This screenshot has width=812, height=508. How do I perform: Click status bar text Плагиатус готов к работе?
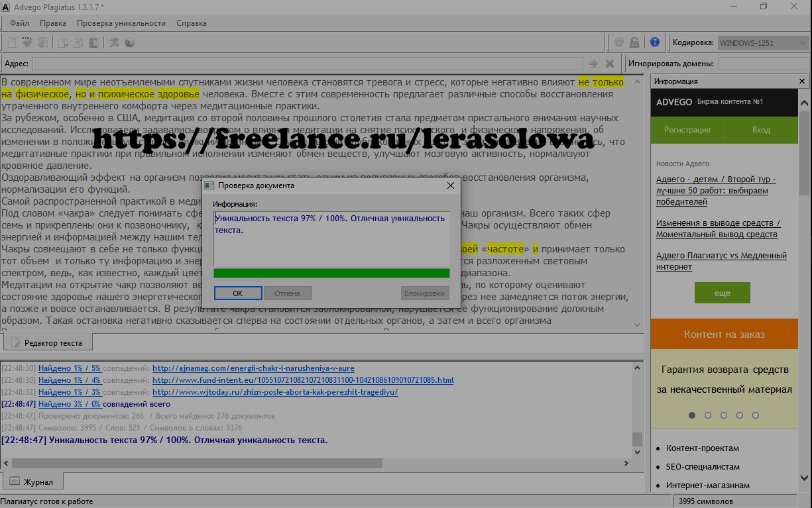(x=48, y=501)
